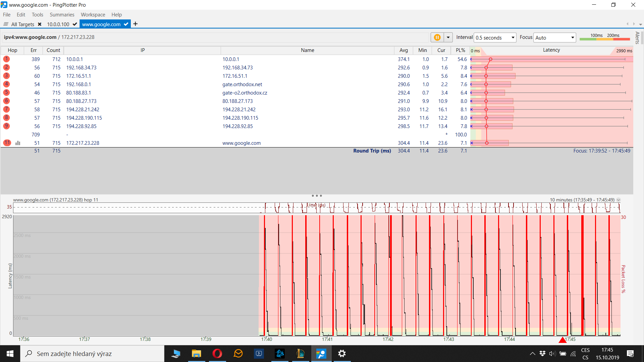
Task: Open the Summaries menu
Action: (62, 15)
